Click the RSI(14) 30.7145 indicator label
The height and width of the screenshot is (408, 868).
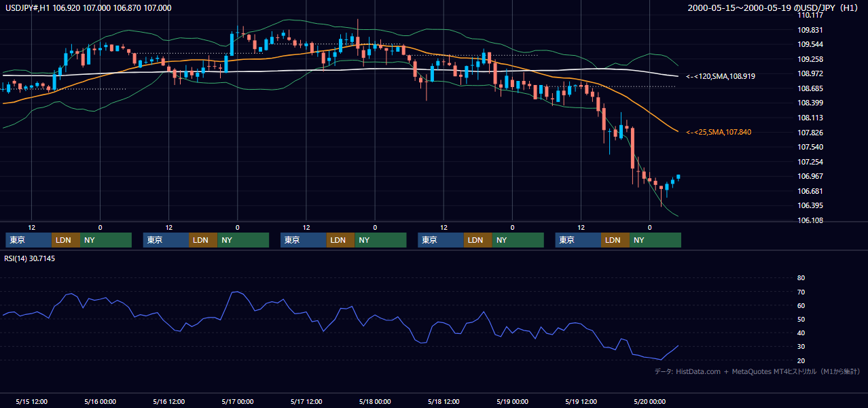(x=30, y=258)
